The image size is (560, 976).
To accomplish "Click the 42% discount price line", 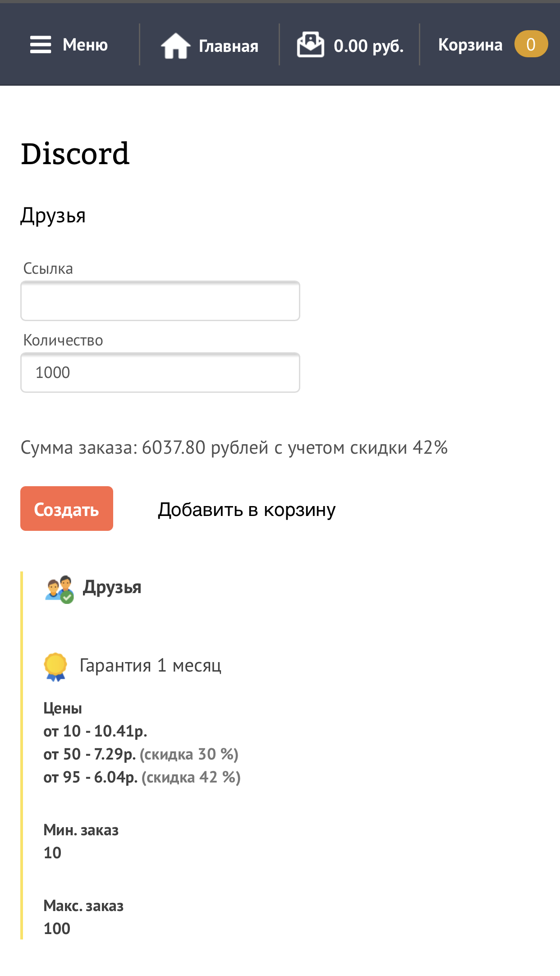I will (142, 777).
